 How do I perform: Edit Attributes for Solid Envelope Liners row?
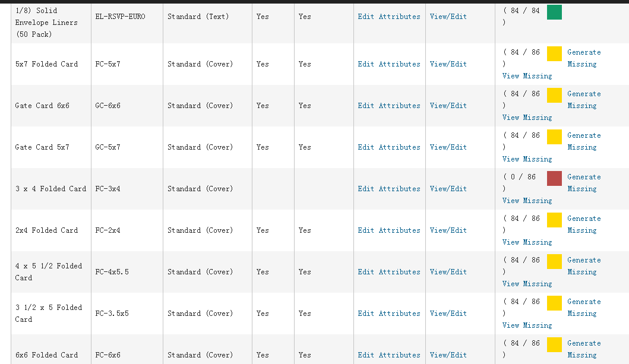pos(388,17)
